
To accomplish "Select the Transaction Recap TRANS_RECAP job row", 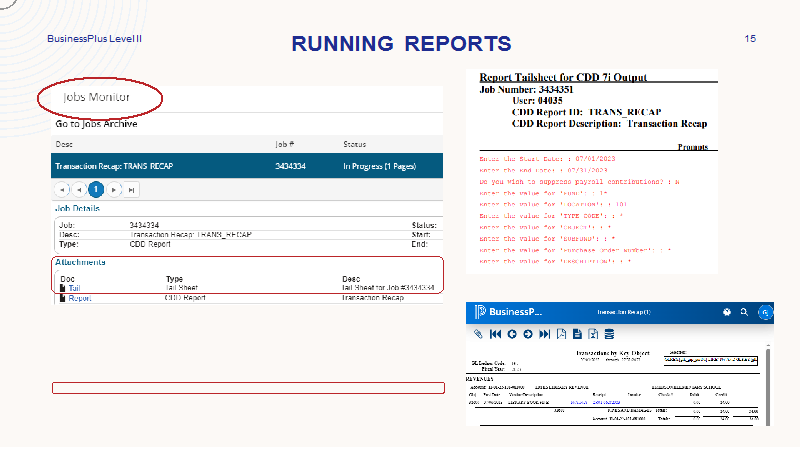I will 247,166.
